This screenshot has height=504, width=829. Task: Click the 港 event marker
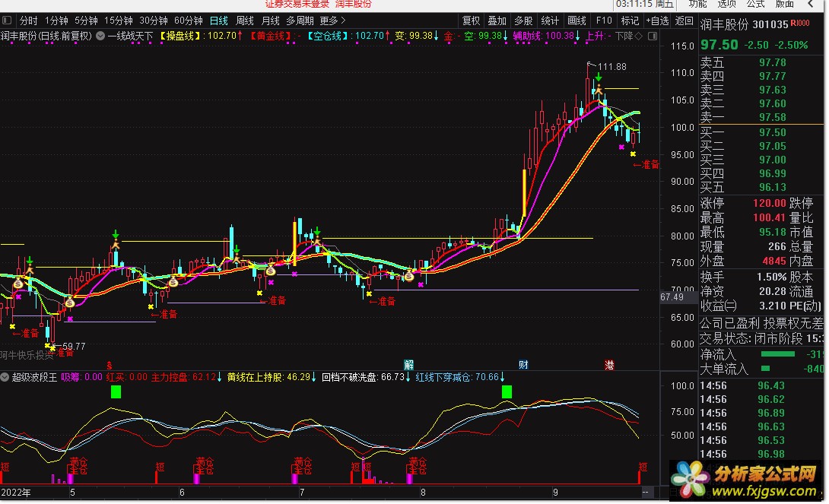(x=609, y=365)
